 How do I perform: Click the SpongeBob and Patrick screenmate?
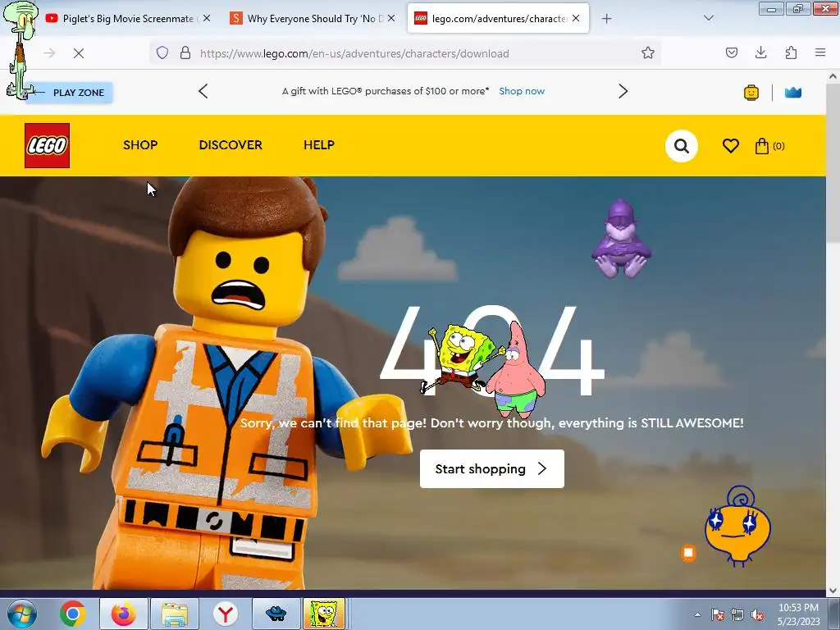483,368
